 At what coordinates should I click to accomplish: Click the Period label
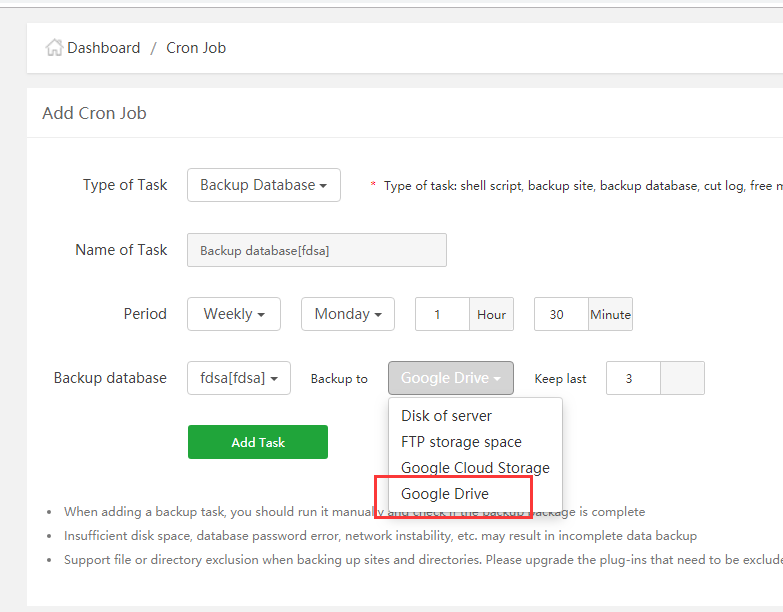[145, 314]
